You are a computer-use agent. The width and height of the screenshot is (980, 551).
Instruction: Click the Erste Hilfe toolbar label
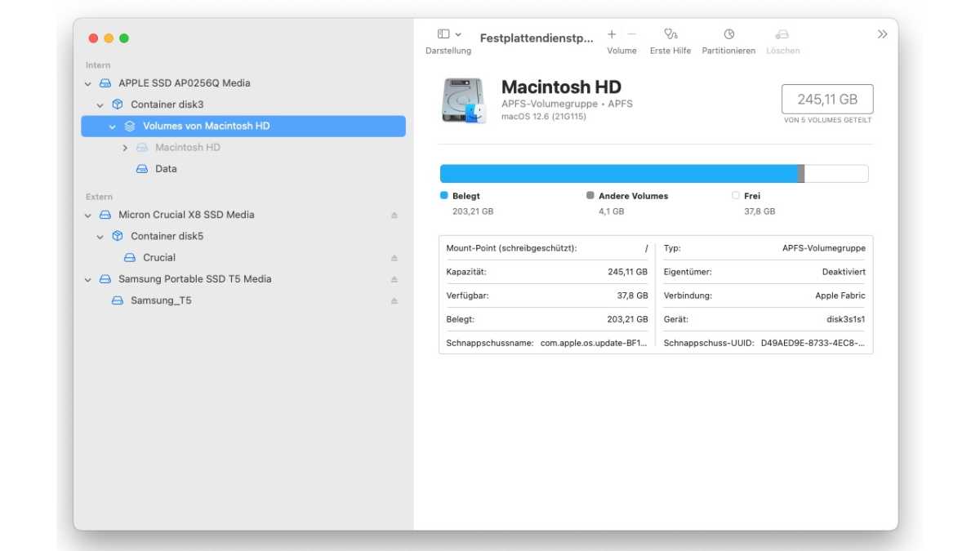pos(670,51)
